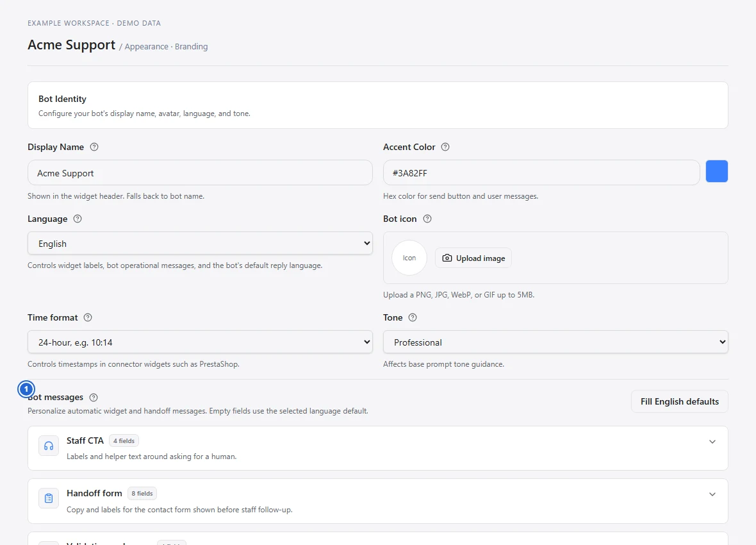
Task: Click the 4 fields badge
Action: click(x=124, y=440)
